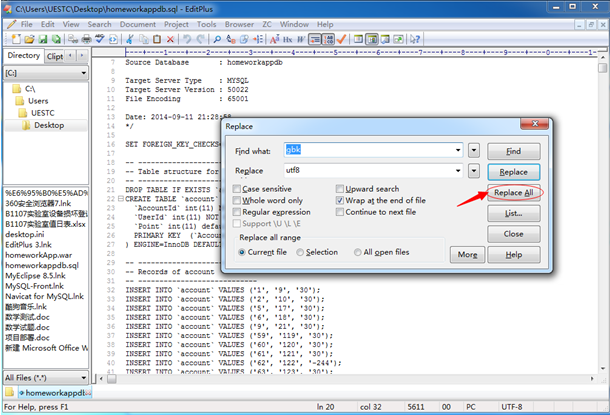This screenshot has width=610, height=415.
Task: Click the red delete X toolbar icon
Action: (x=172, y=38)
